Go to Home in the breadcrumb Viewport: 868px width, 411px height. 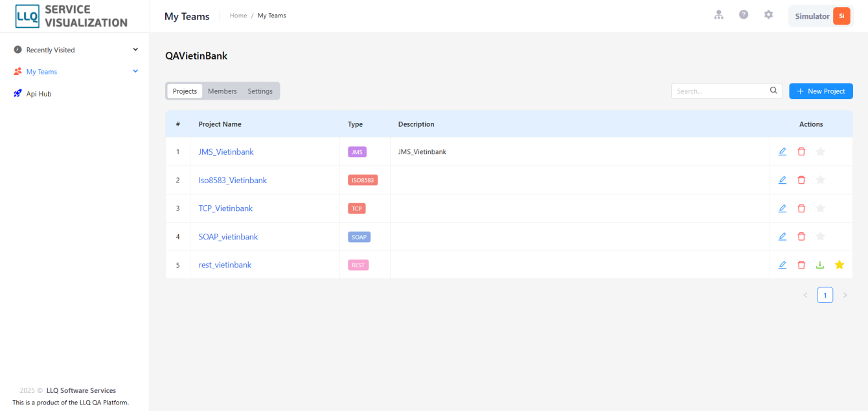click(x=238, y=16)
